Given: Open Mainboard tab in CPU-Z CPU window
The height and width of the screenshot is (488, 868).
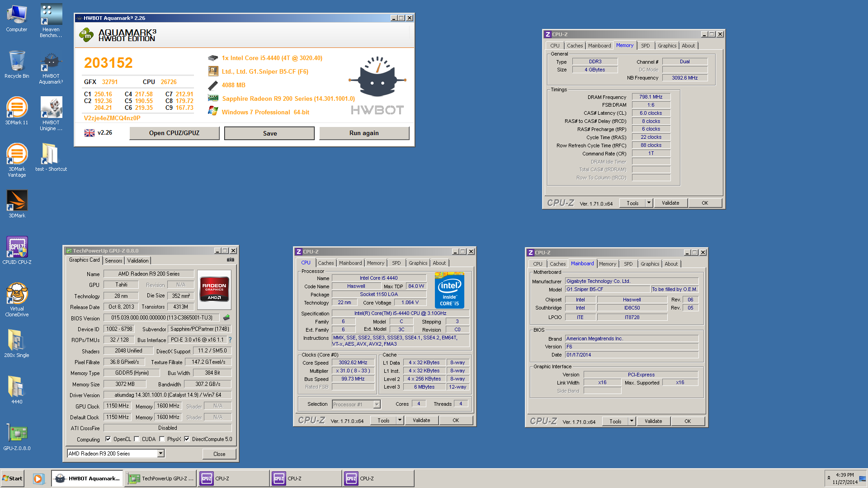Looking at the screenshot, I should pos(350,263).
